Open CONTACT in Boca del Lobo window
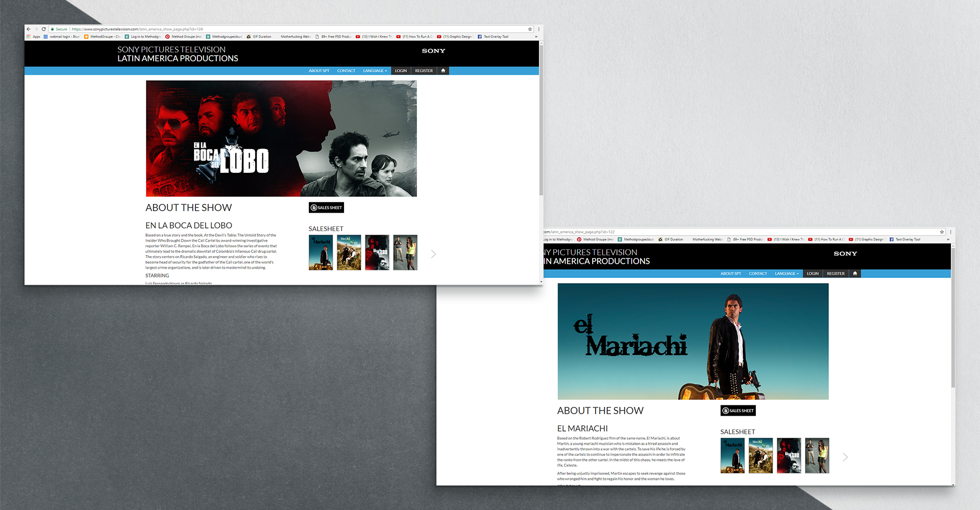The image size is (980, 510). [346, 71]
